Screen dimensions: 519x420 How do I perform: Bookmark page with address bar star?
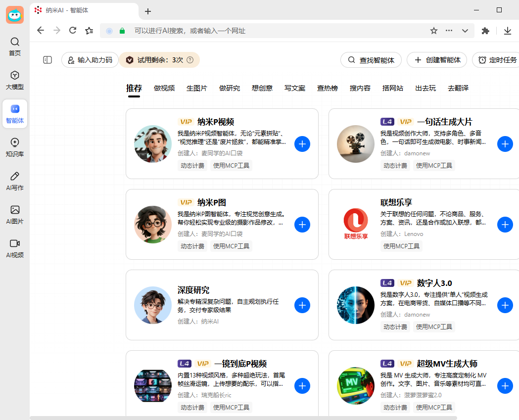(x=433, y=31)
